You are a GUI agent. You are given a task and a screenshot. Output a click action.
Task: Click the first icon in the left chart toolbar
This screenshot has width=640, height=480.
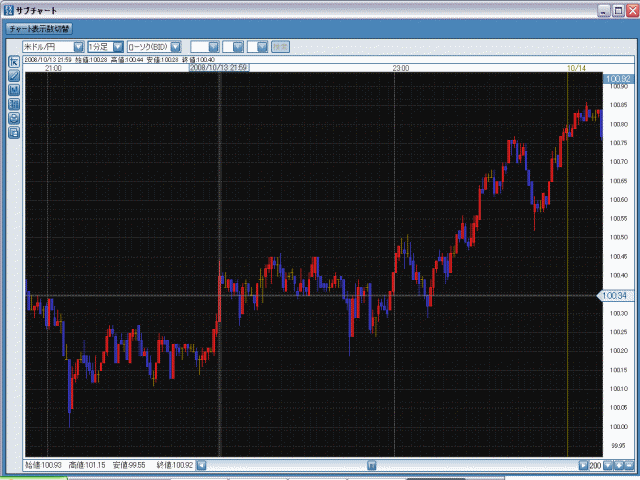click(14, 61)
